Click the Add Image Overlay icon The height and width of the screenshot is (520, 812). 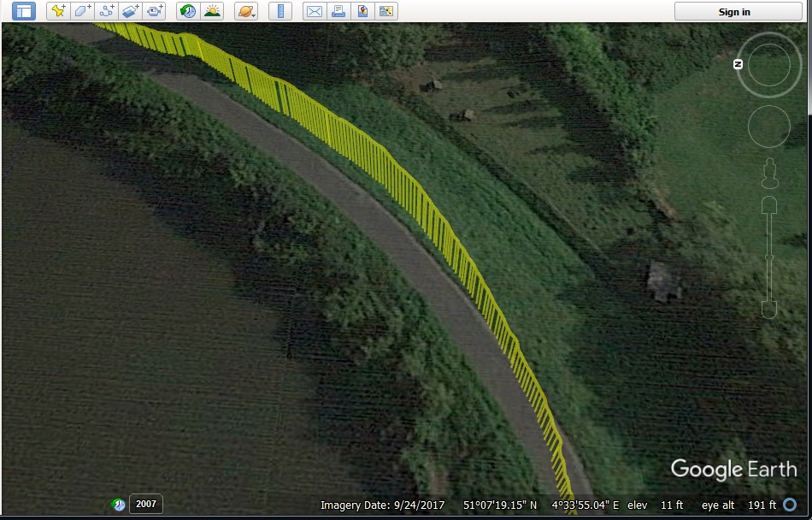(131, 11)
